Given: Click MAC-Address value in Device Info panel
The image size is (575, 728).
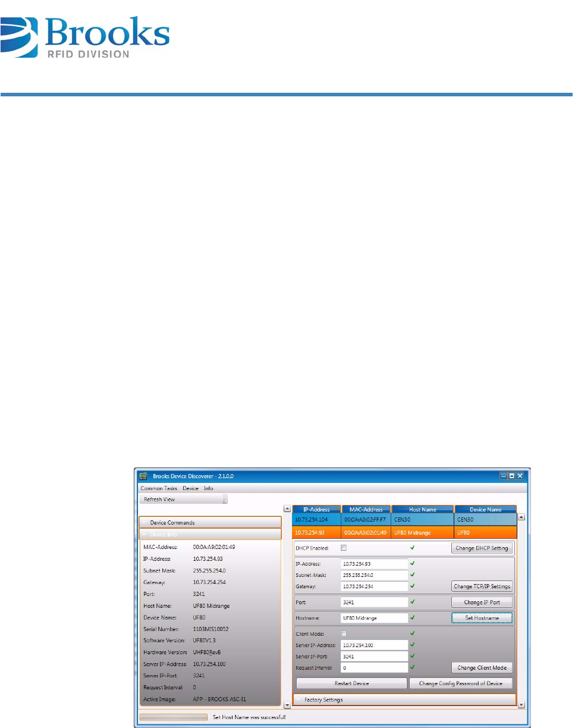Looking at the screenshot, I should [215, 547].
